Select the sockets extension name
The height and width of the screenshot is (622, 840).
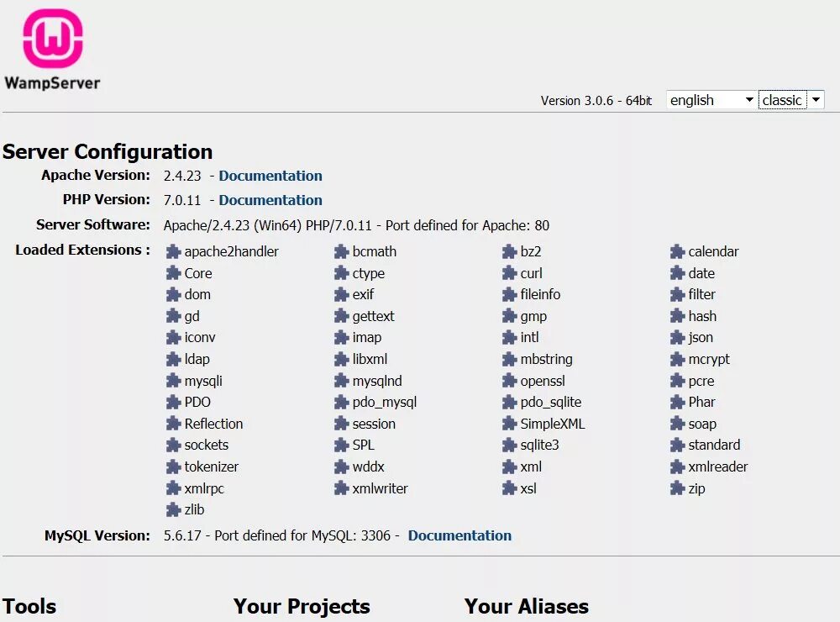point(207,445)
